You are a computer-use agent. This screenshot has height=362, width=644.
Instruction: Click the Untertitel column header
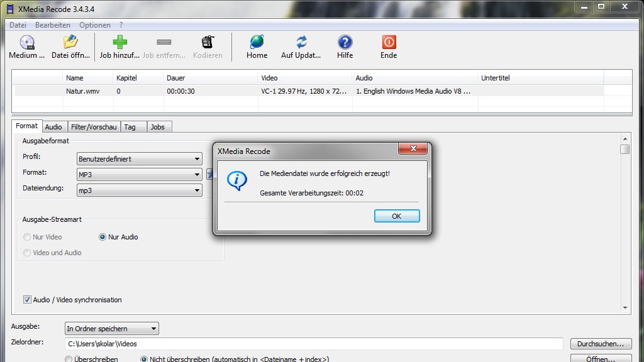(541, 78)
